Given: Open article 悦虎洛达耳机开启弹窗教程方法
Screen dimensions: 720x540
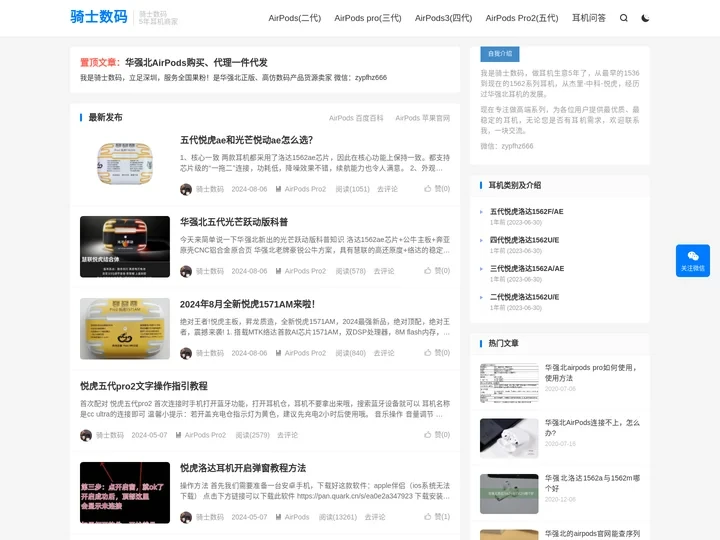Looking at the screenshot, I should click(x=243, y=468).
